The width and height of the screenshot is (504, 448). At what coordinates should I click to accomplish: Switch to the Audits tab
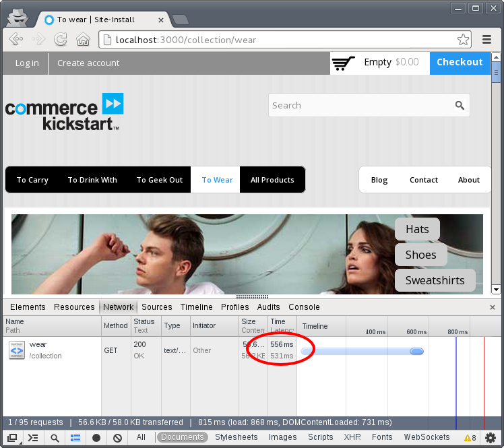coord(269,307)
